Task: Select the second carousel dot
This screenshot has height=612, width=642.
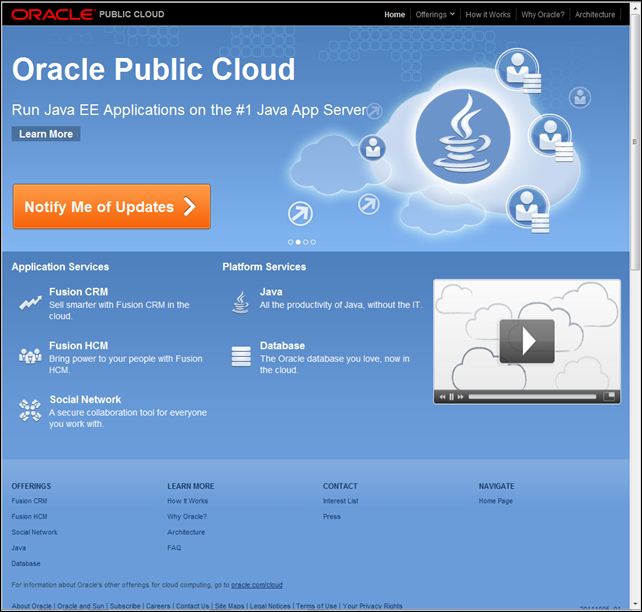Action: point(298,242)
